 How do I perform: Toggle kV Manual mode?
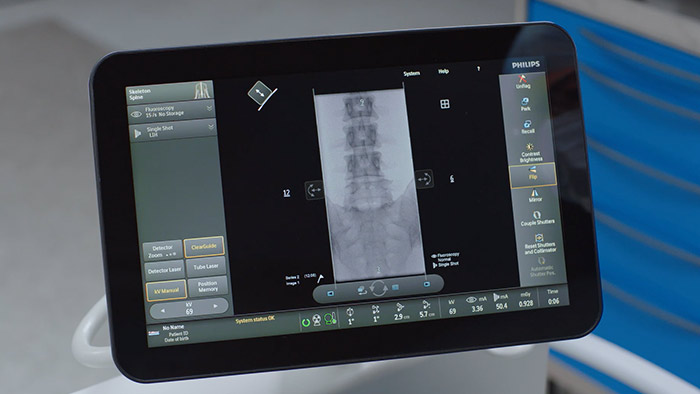(x=166, y=290)
